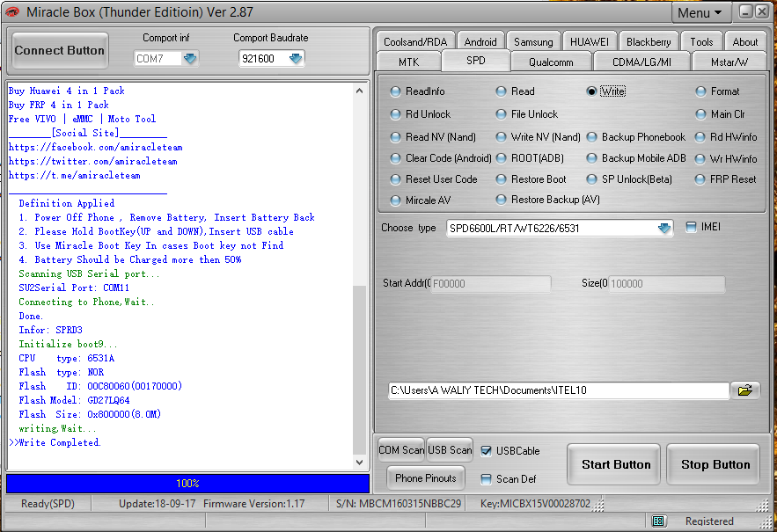777x532 pixels.
Task: Click the "Registered" status bar text
Action: pos(709,521)
